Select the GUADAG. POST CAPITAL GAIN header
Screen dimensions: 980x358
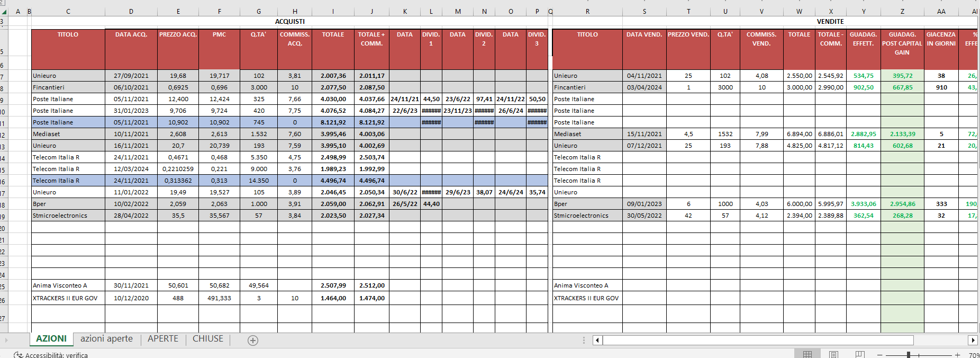902,49
